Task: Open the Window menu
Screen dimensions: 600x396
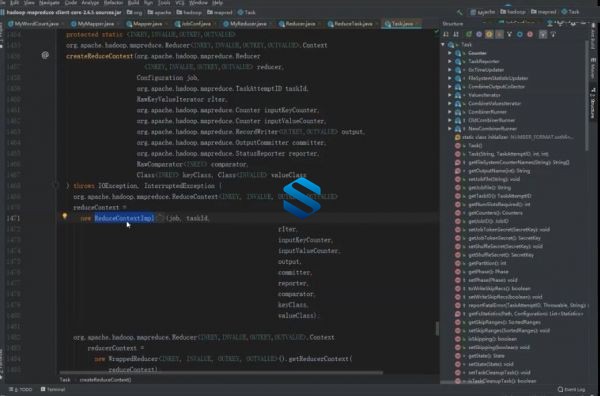Action: 198,3
